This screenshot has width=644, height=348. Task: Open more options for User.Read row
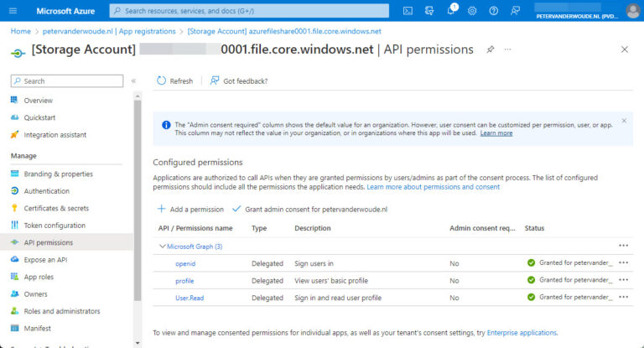623,298
